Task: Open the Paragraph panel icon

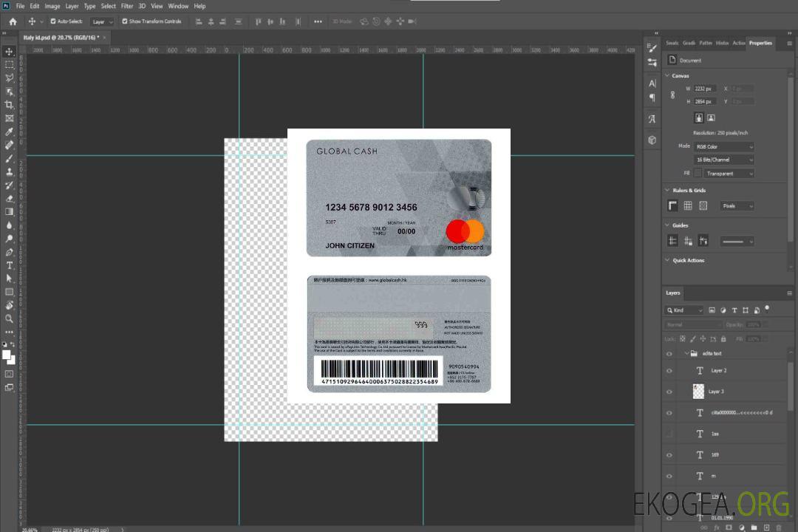Action: tap(652, 98)
